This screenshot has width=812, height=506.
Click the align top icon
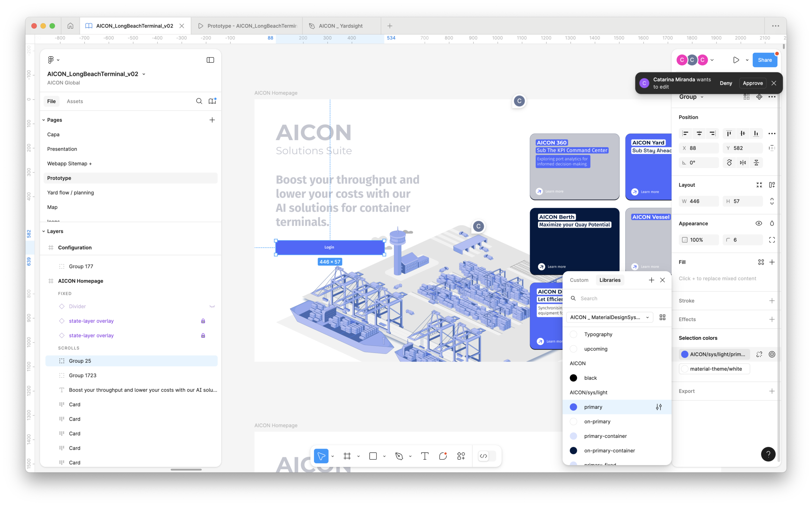(729, 133)
